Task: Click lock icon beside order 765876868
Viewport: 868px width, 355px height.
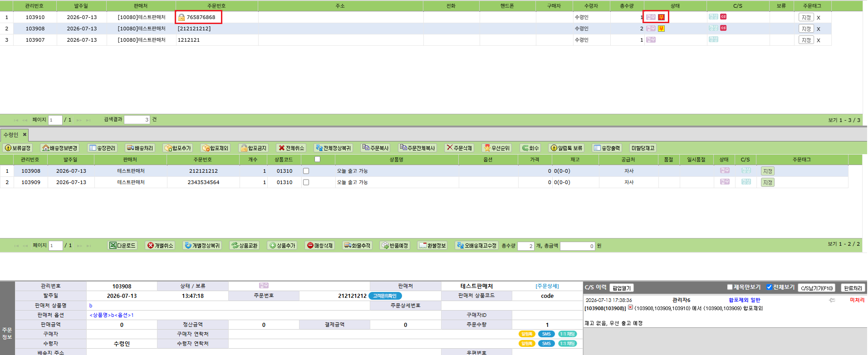Action: (181, 17)
